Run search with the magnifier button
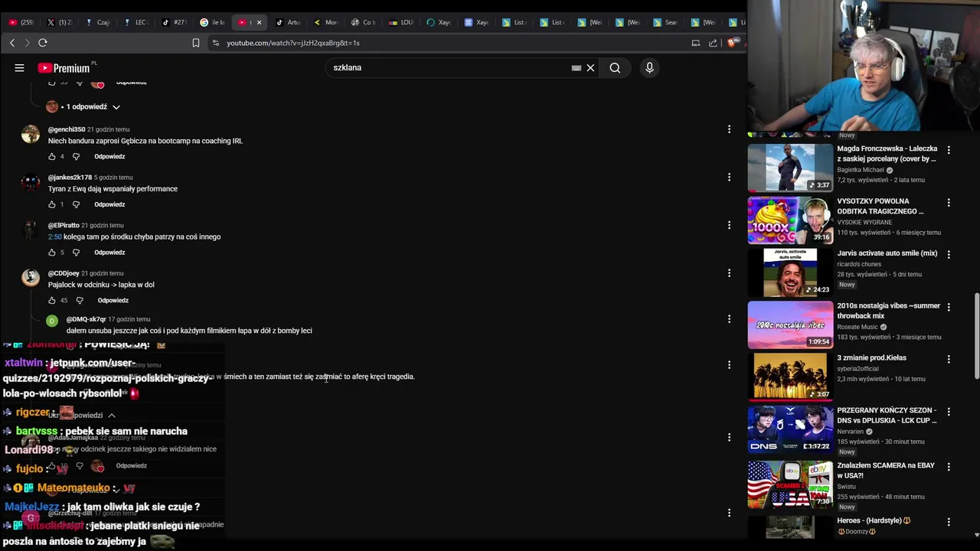The height and width of the screenshot is (551, 980). (x=615, y=68)
